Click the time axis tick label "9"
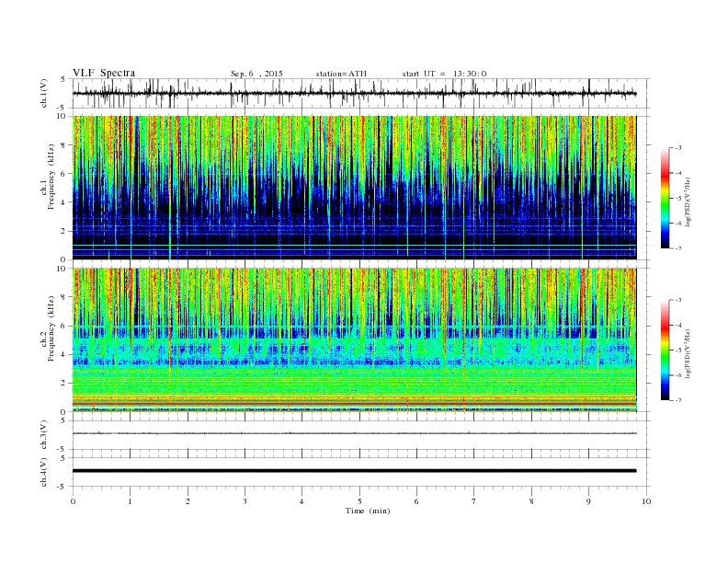 tap(588, 501)
